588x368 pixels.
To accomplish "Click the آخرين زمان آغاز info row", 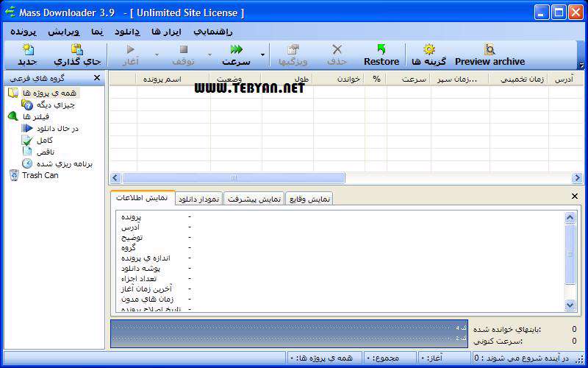I will 156,289.
